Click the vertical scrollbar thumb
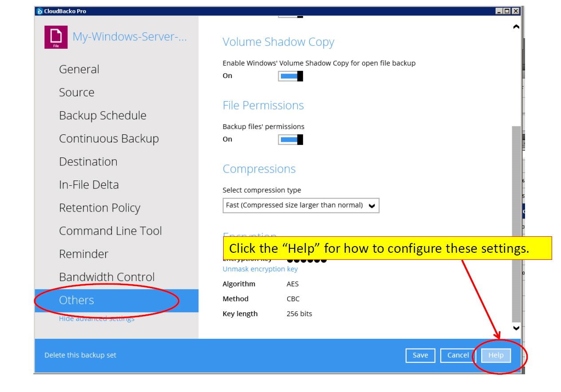This screenshot has width=561, height=392. (516, 224)
